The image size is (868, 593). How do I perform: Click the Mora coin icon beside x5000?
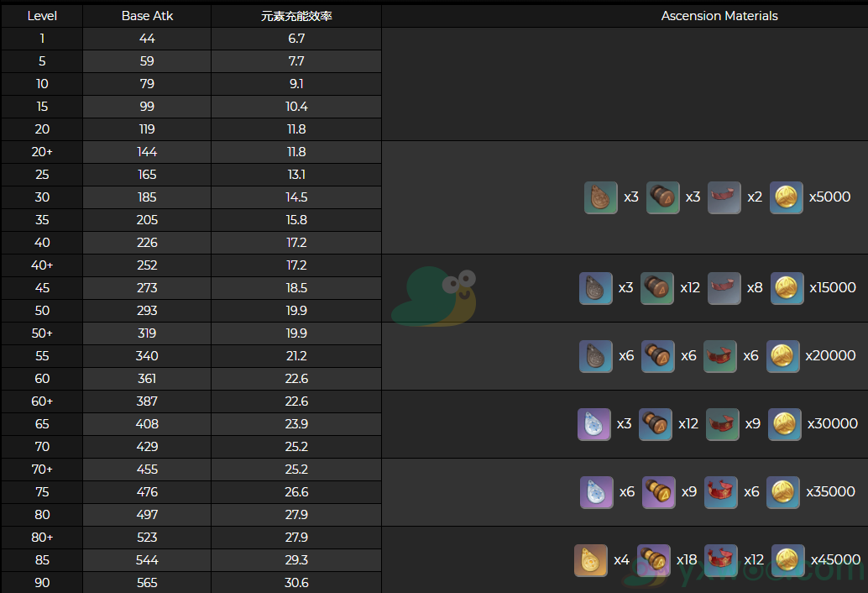pos(786,197)
